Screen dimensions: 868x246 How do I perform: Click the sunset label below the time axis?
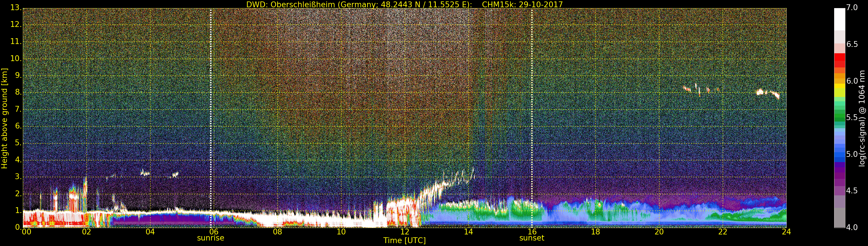click(x=532, y=238)
